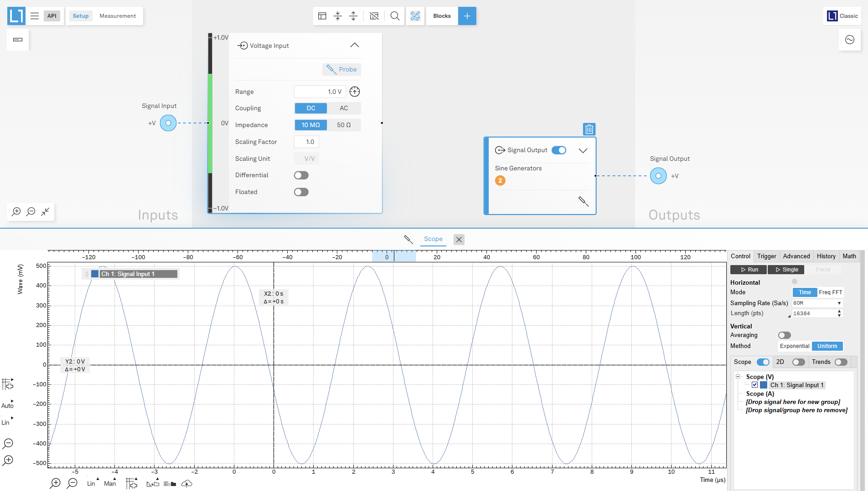Toggle the Differential switch

pos(301,175)
